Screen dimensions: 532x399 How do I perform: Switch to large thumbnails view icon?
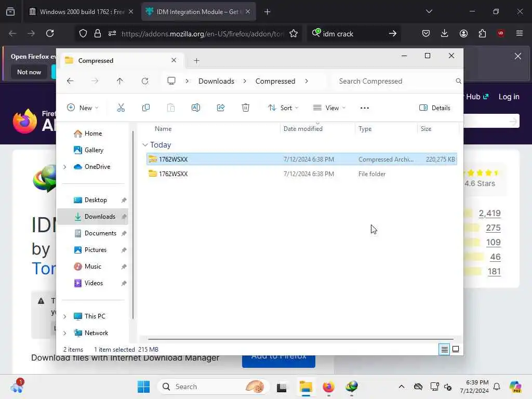(456, 349)
